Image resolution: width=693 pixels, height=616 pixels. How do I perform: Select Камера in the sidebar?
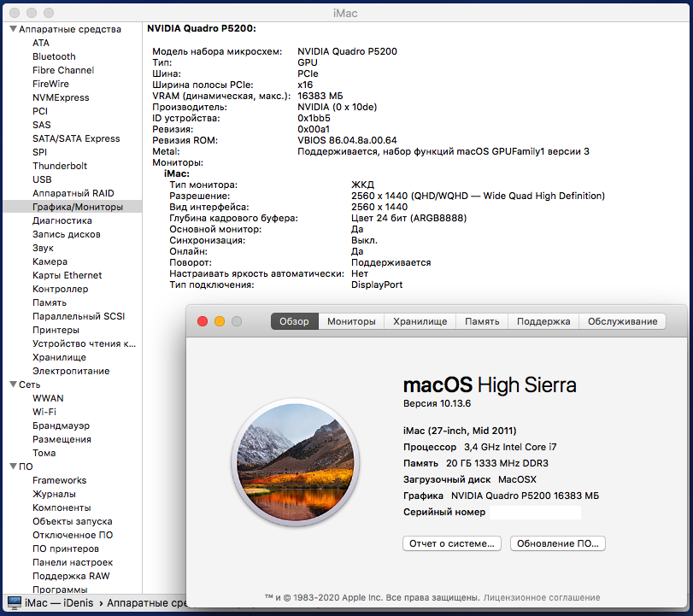tap(50, 261)
